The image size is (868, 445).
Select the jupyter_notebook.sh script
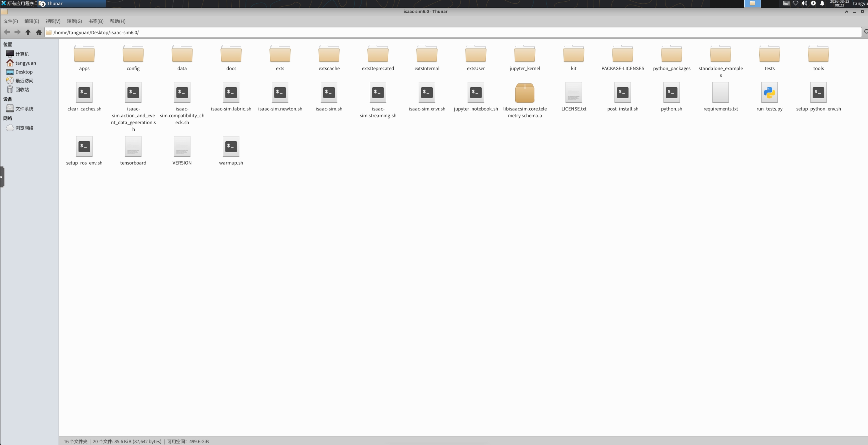[x=476, y=93]
